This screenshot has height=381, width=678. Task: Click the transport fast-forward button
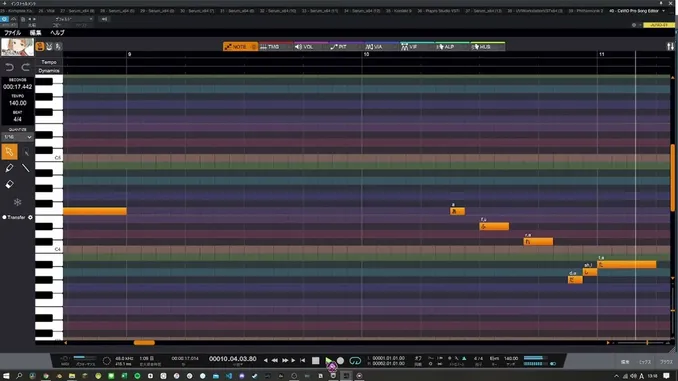pyautogui.click(x=285, y=360)
